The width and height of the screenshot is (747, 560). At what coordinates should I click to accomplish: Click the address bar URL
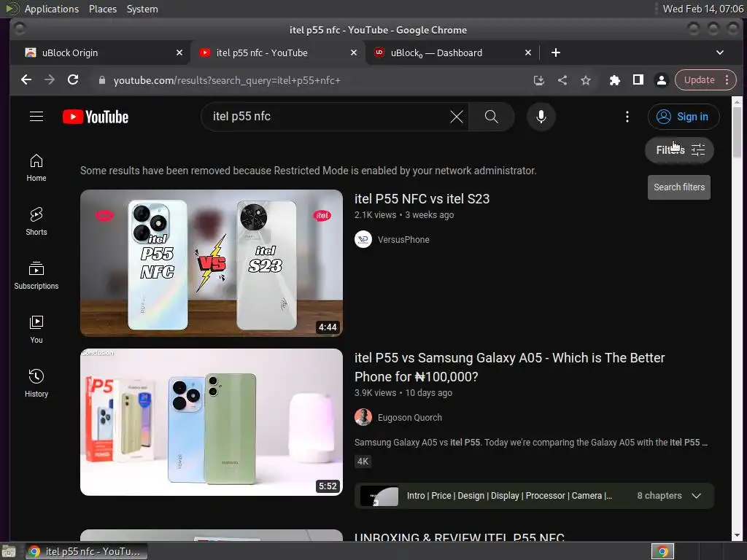point(227,80)
